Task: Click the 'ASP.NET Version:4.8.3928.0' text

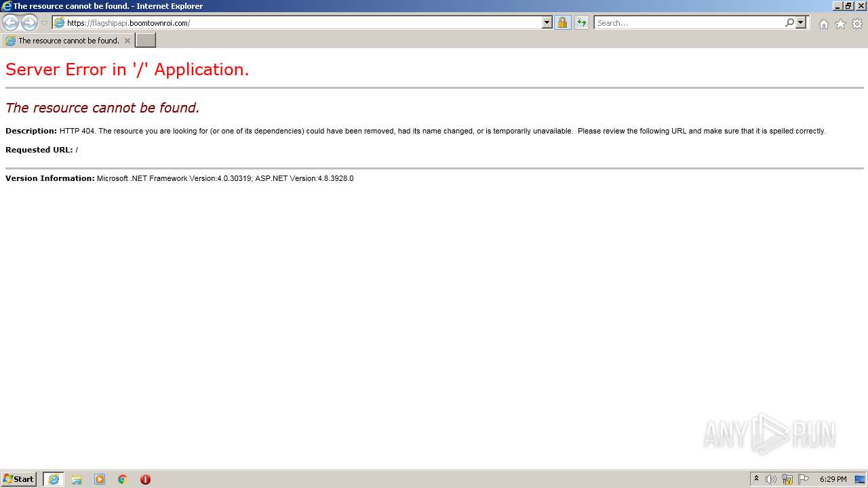Action: pyautogui.click(x=304, y=178)
